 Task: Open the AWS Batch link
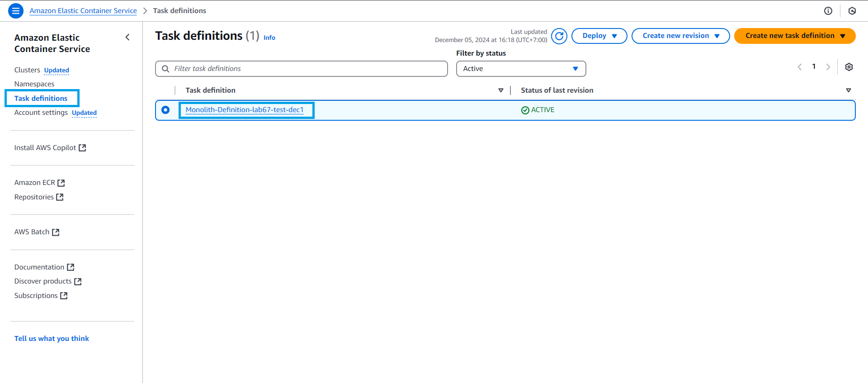click(x=32, y=232)
